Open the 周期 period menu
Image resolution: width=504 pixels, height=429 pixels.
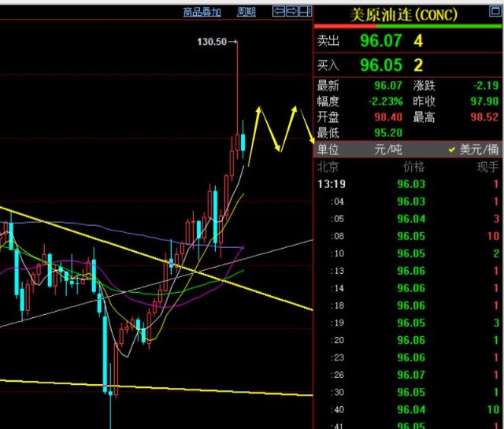(x=246, y=12)
